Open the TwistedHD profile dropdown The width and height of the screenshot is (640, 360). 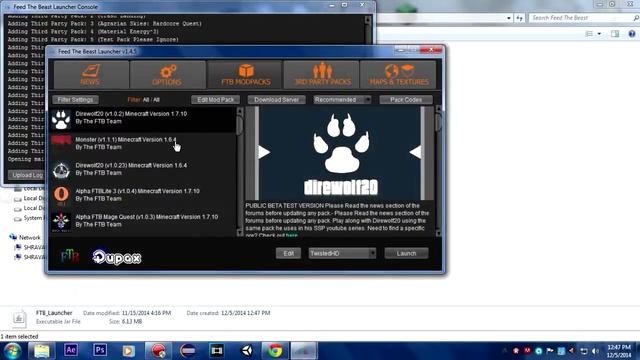(342, 253)
